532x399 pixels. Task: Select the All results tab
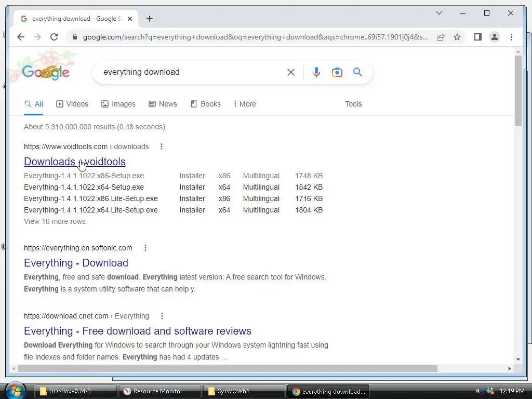tap(34, 104)
